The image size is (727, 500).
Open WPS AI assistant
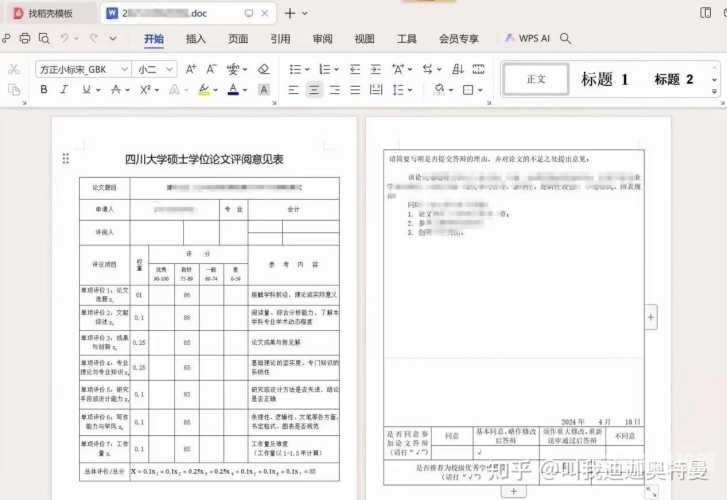click(x=528, y=38)
